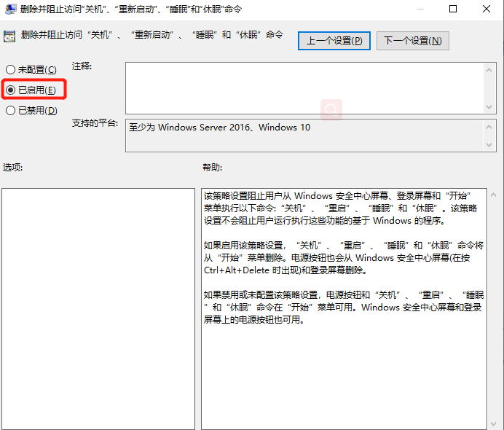
Task: Close the policy dialog window
Action: point(487,9)
